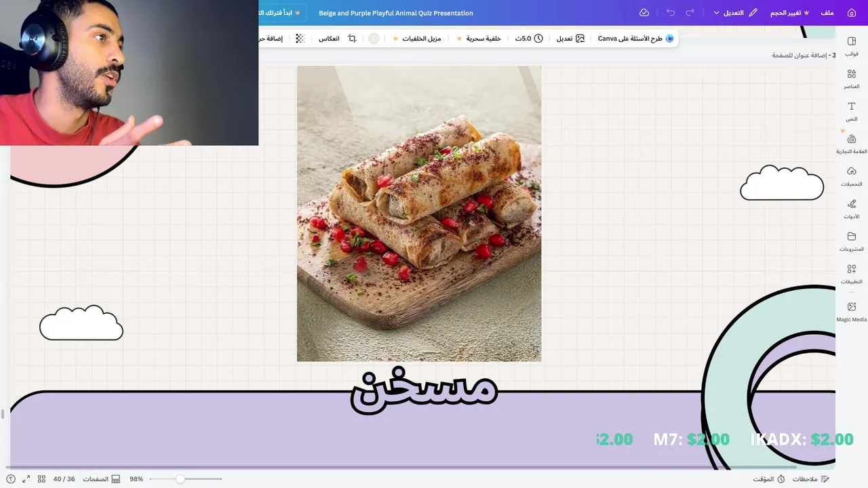Open Ask Canva (طرح الأسئلة على Canva)
The image size is (868, 488).
pos(635,39)
